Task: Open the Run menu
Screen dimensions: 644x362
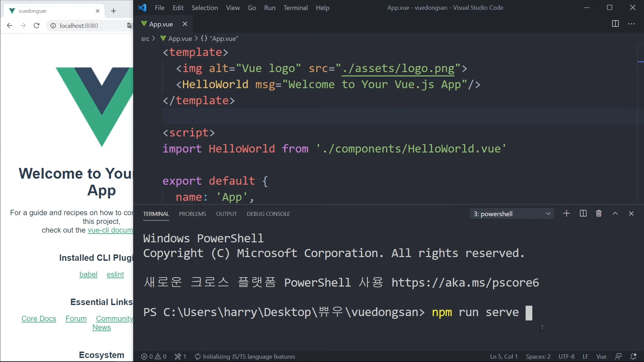Action: point(270,8)
